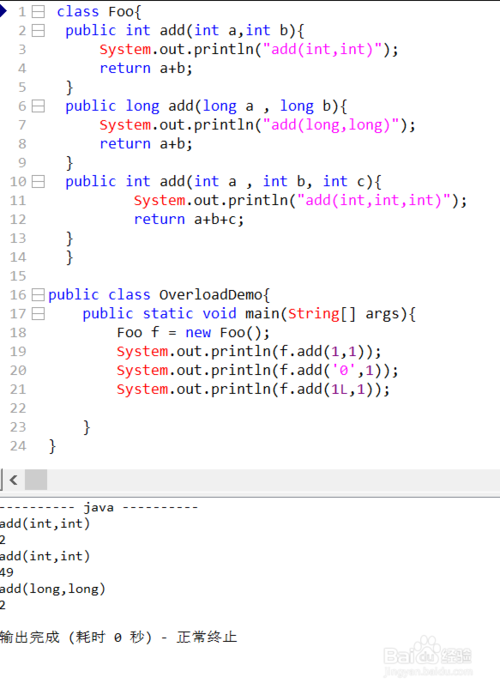Click the 49 result in output pane
This screenshot has width=500, height=689.
click(7, 573)
